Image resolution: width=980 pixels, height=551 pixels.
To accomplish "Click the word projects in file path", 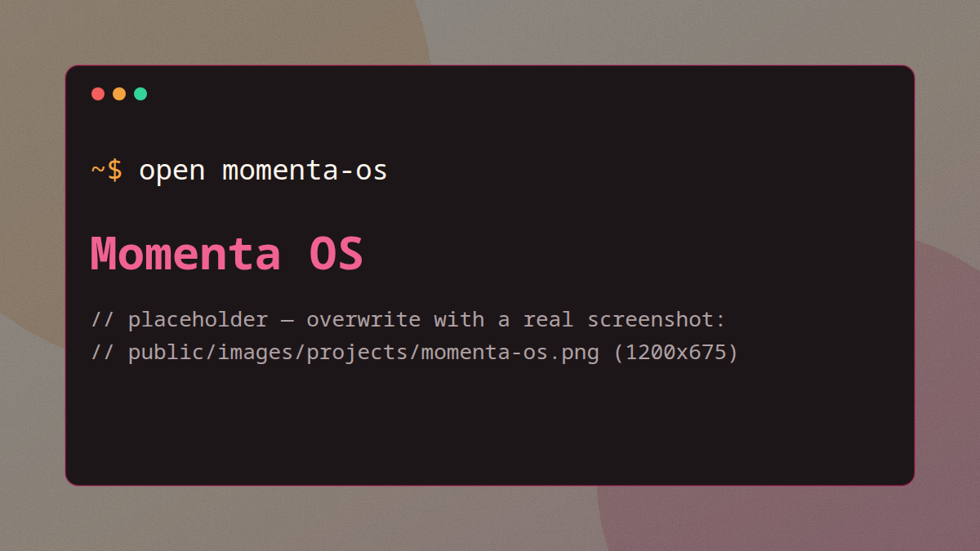I will point(356,353).
